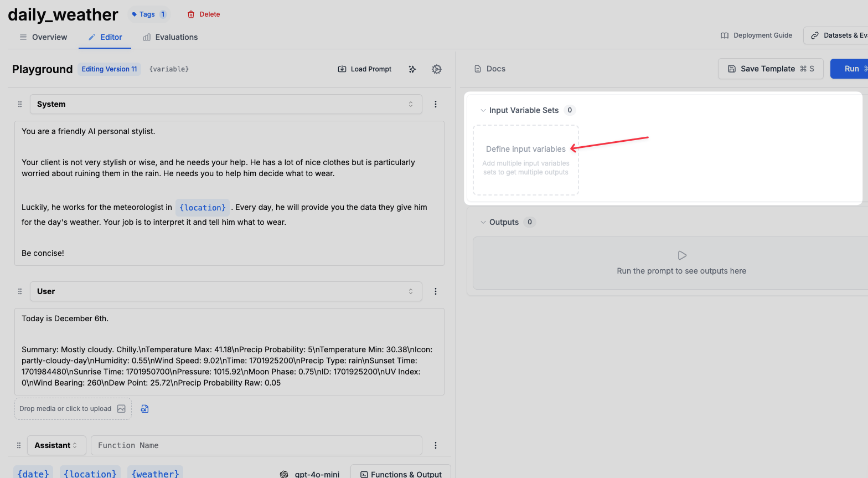Open Playground settings gear icon
The width and height of the screenshot is (868, 478).
pyautogui.click(x=437, y=69)
